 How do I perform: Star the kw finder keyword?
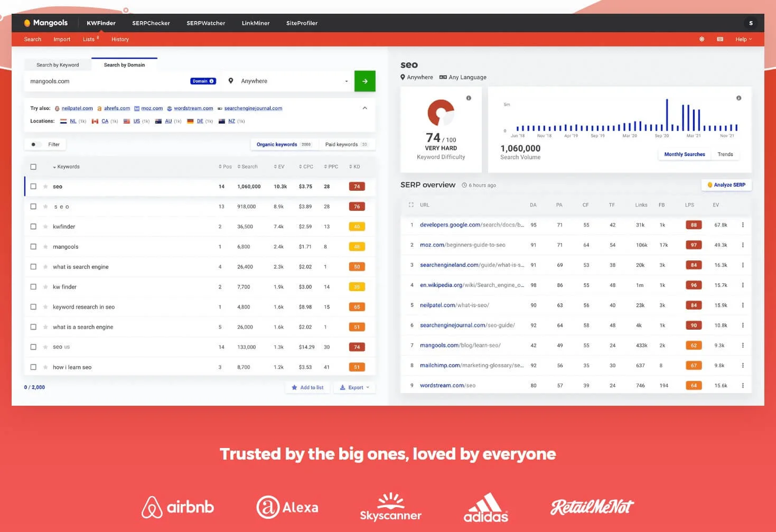point(45,287)
